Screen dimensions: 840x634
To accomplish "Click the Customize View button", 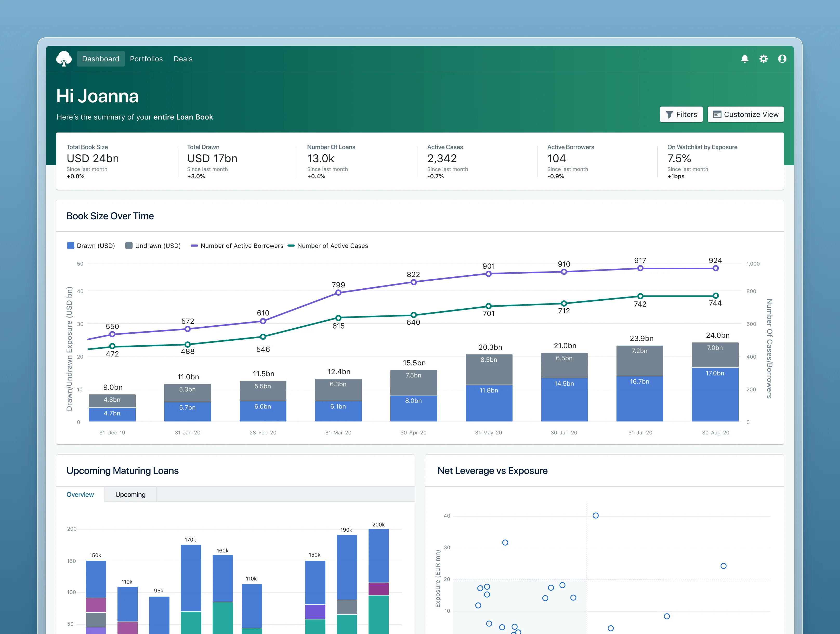I will [x=745, y=114].
